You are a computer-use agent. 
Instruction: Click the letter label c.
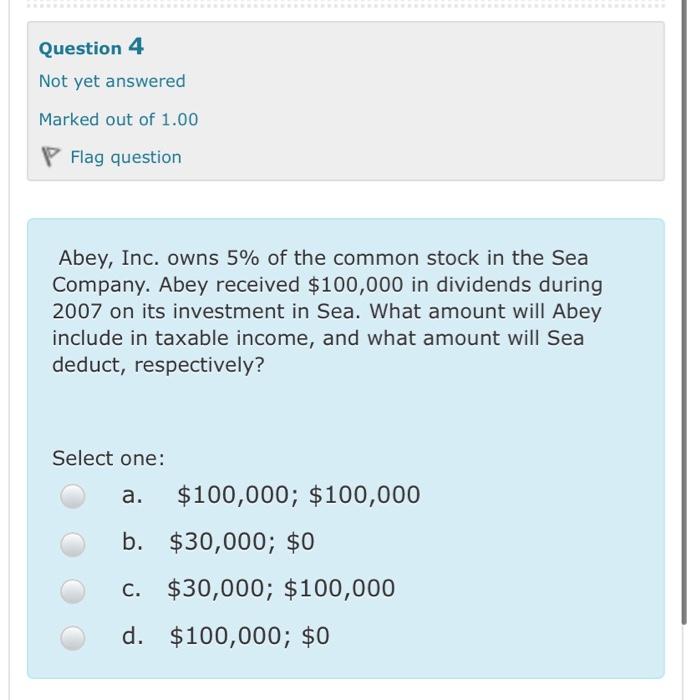(131, 589)
